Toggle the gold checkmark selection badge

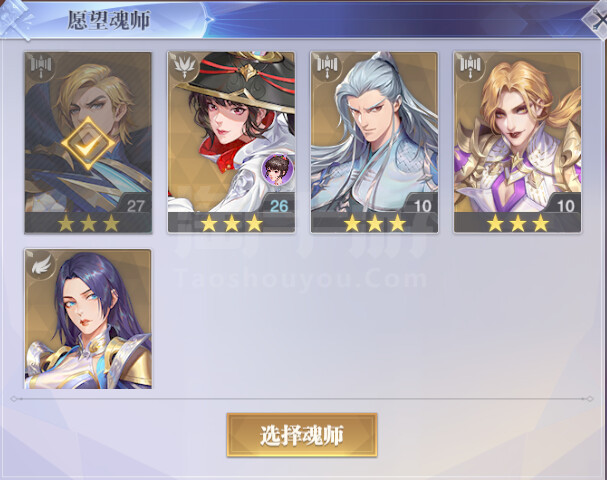(x=88, y=144)
